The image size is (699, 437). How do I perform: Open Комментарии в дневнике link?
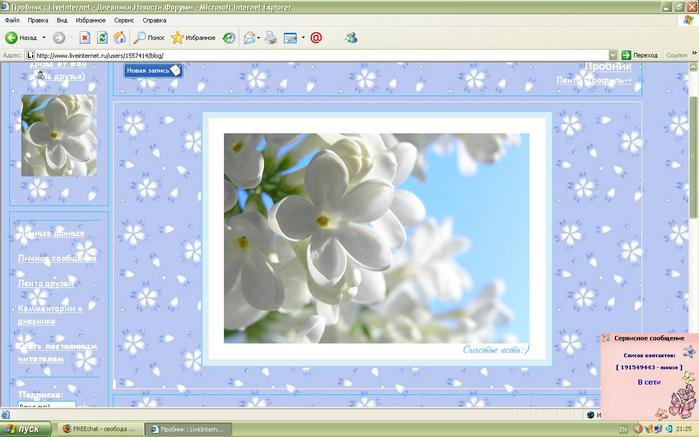[x=50, y=314]
